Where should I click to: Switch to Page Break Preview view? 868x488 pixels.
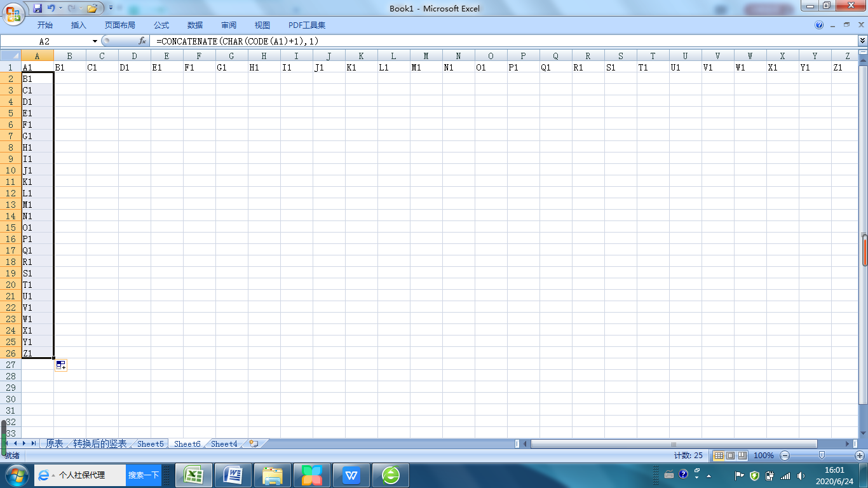[x=742, y=456]
